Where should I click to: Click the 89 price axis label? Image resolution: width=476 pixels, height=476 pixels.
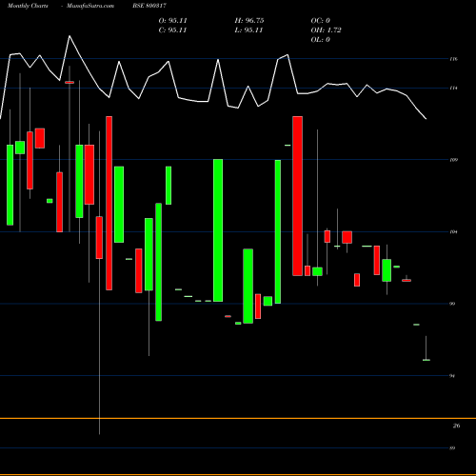tap(452, 448)
